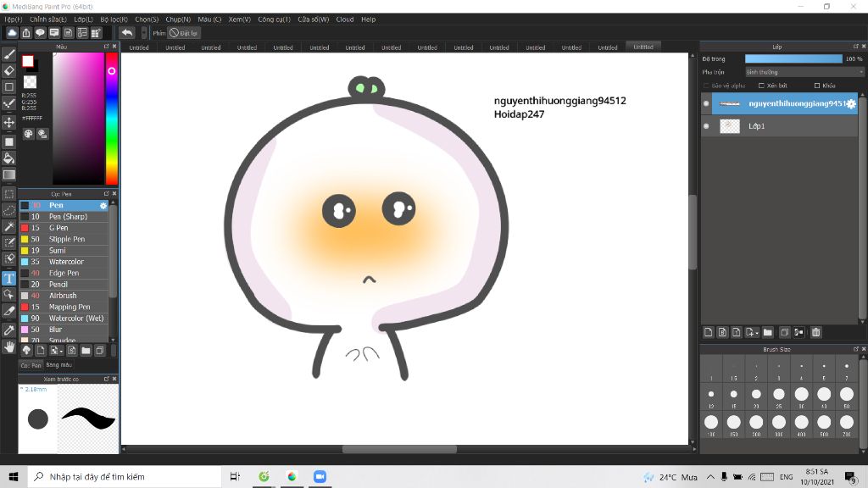Choose the Pencil brush
The image size is (868, 488).
[x=64, y=285]
